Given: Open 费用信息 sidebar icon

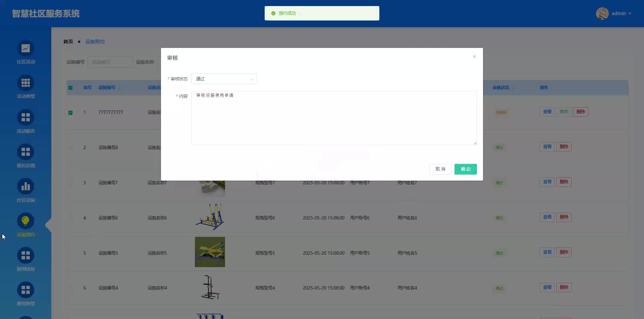Looking at the screenshot, I should [x=25, y=256].
